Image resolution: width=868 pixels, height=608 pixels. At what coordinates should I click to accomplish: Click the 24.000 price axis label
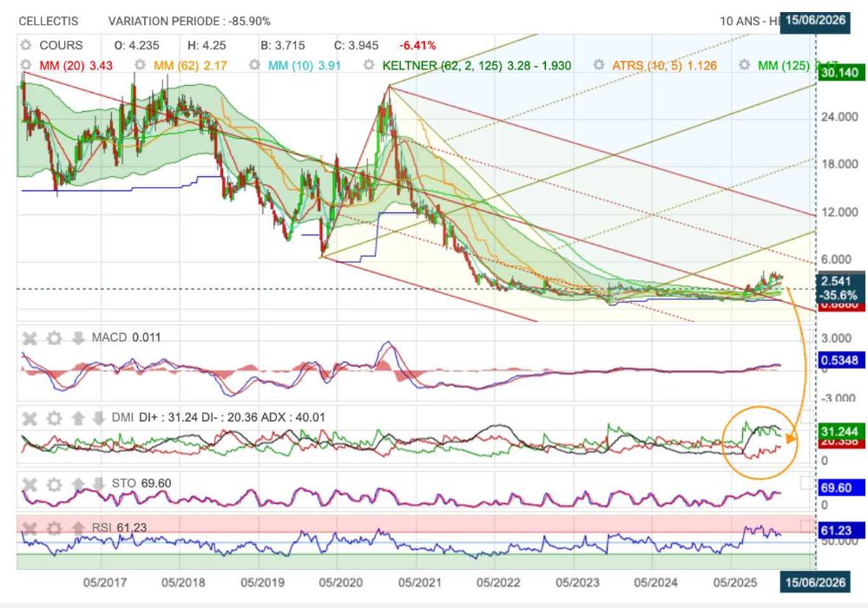[x=839, y=117]
